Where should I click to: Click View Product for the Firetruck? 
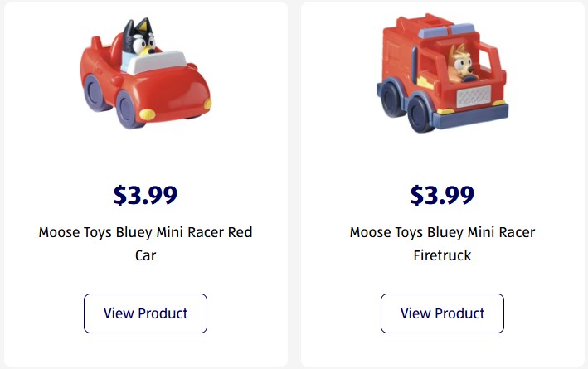click(x=442, y=313)
